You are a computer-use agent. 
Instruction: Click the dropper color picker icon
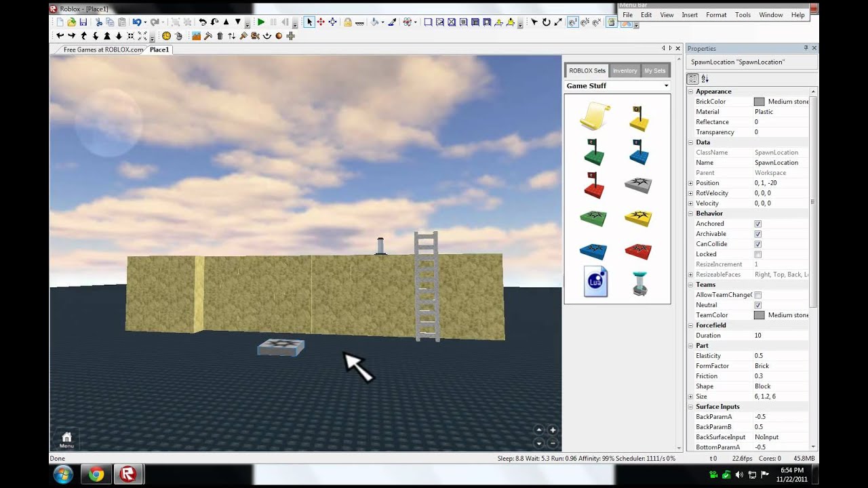(x=392, y=22)
